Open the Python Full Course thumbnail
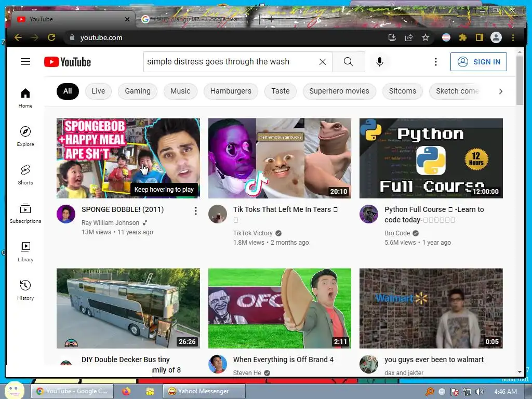Image resolution: width=532 pixels, height=399 pixels. (x=431, y=158)
